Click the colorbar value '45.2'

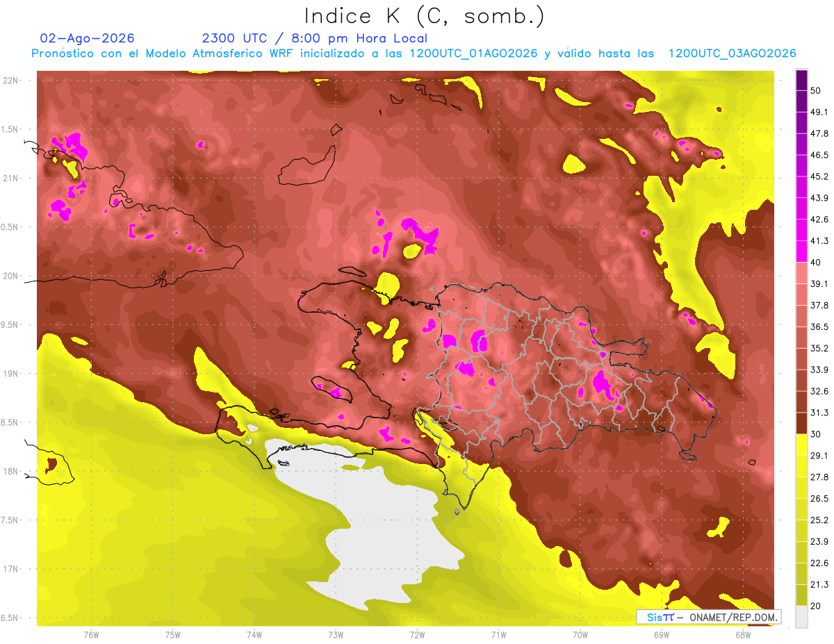point(819,176)
